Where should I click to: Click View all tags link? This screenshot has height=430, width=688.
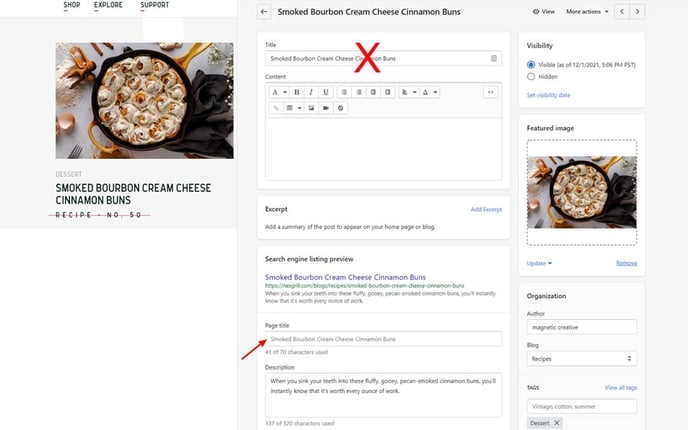[621, 387]
